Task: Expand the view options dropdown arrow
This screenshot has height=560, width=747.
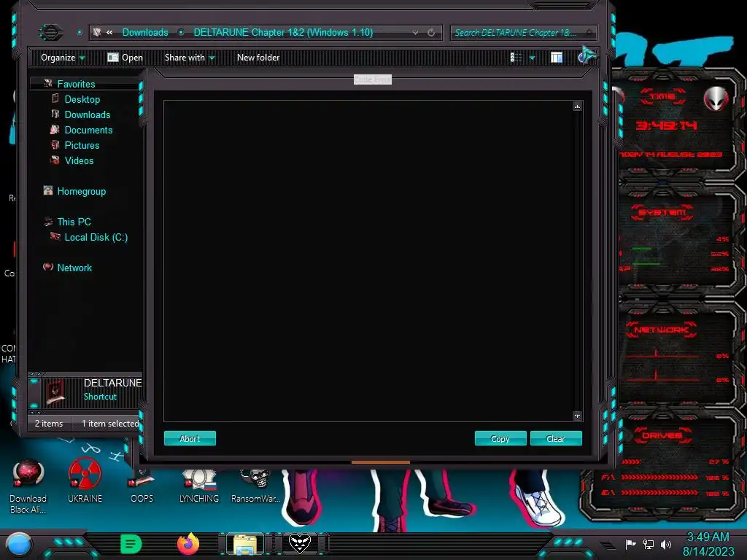Action: pyautogui.click(x=532, y=58)
